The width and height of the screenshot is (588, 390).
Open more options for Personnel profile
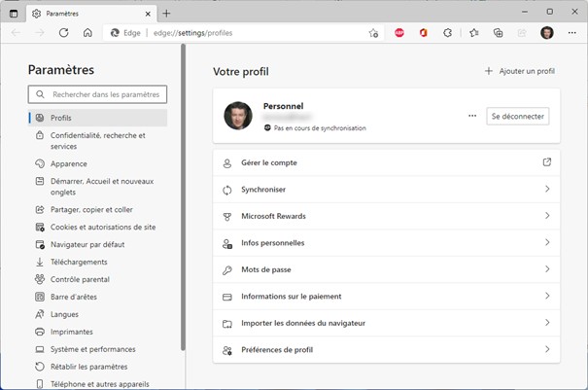tap(472, 116)
